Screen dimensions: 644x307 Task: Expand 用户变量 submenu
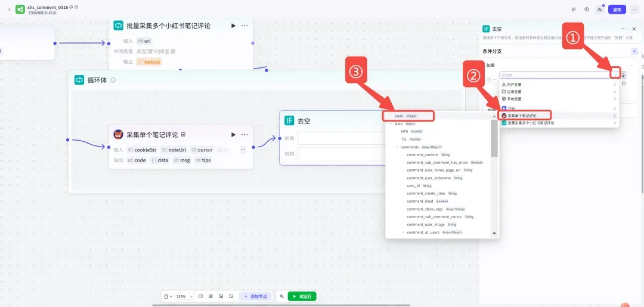(559, 85)
